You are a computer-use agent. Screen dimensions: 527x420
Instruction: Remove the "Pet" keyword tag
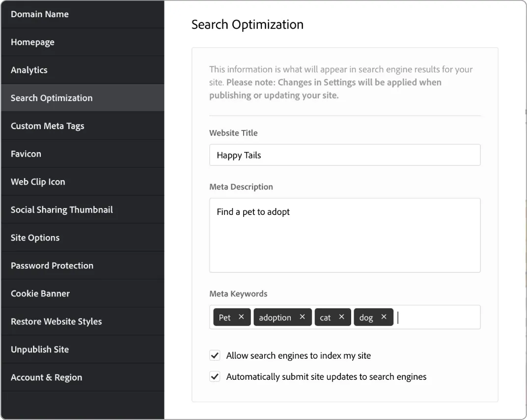[240, 317]
